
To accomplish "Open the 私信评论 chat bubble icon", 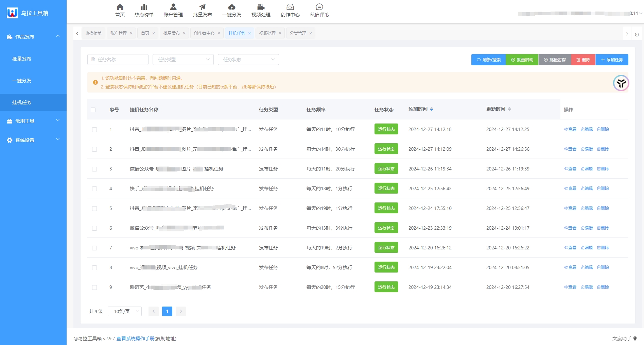I will tap(319, 7).
